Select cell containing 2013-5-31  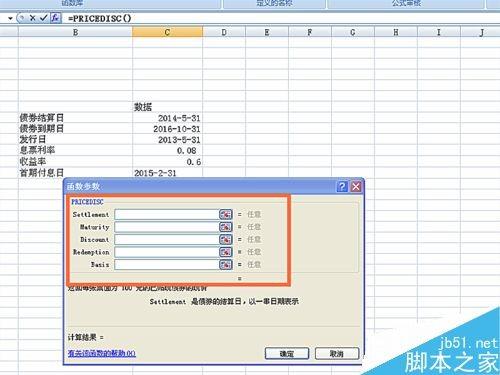tap(167, 140)
